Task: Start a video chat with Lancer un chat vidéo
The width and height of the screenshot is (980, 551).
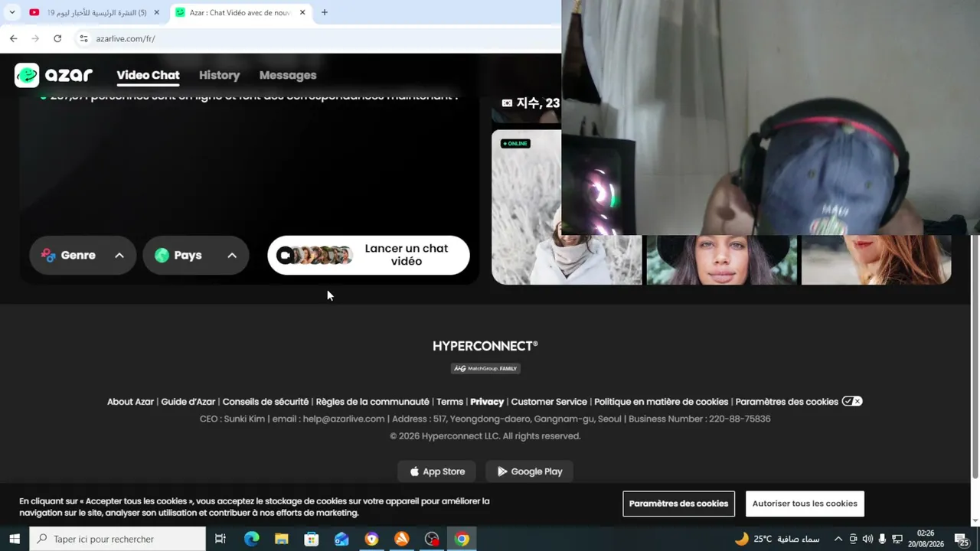Action: [368, 256]
